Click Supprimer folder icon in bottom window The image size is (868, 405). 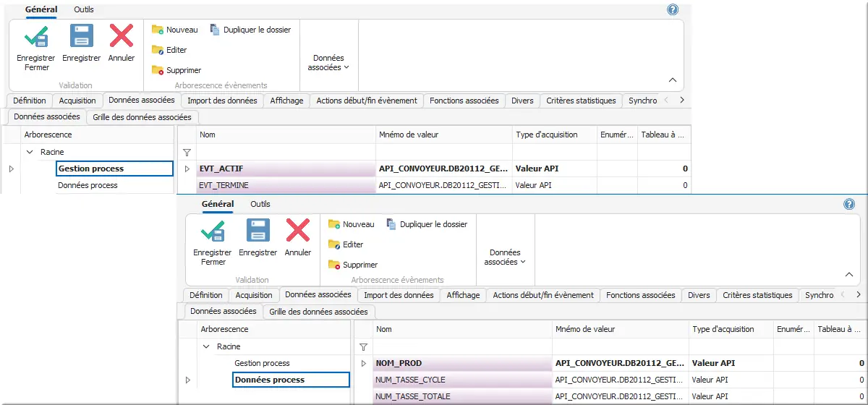coord(334,265)
